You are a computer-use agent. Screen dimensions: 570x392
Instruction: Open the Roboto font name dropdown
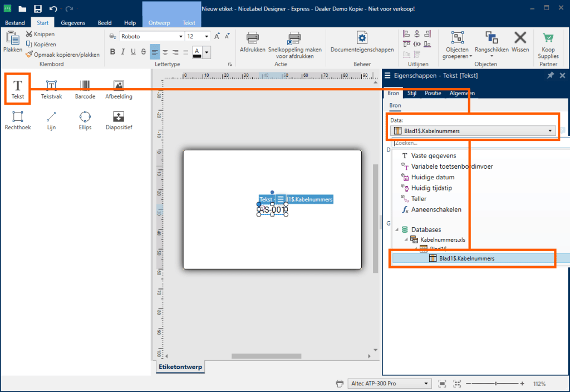(x=181, y=36)
